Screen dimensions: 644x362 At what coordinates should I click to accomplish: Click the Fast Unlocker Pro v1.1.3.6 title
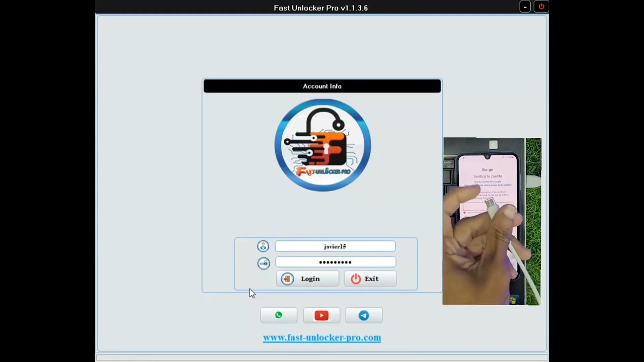321,8
